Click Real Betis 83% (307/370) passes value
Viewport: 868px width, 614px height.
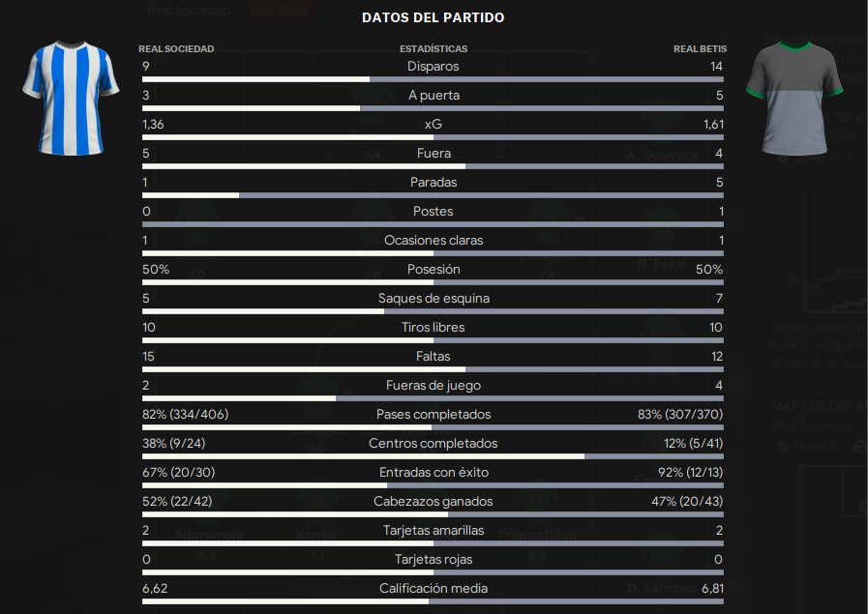(680, 414)
